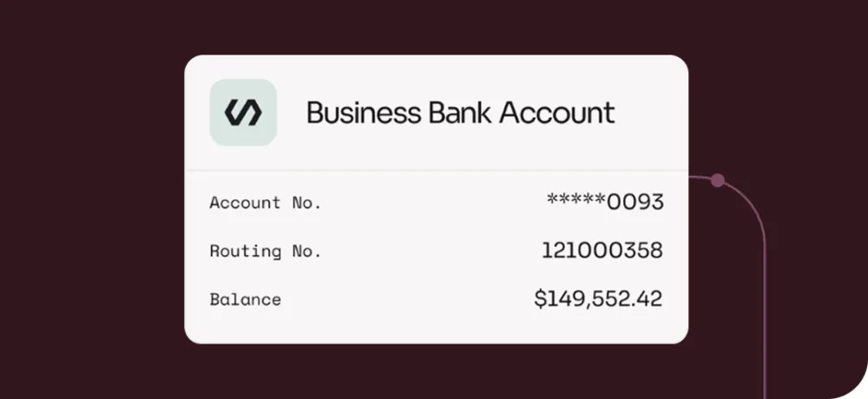Click the Routing No. label
Screen dimensions: 868x399
pos(266,252)
